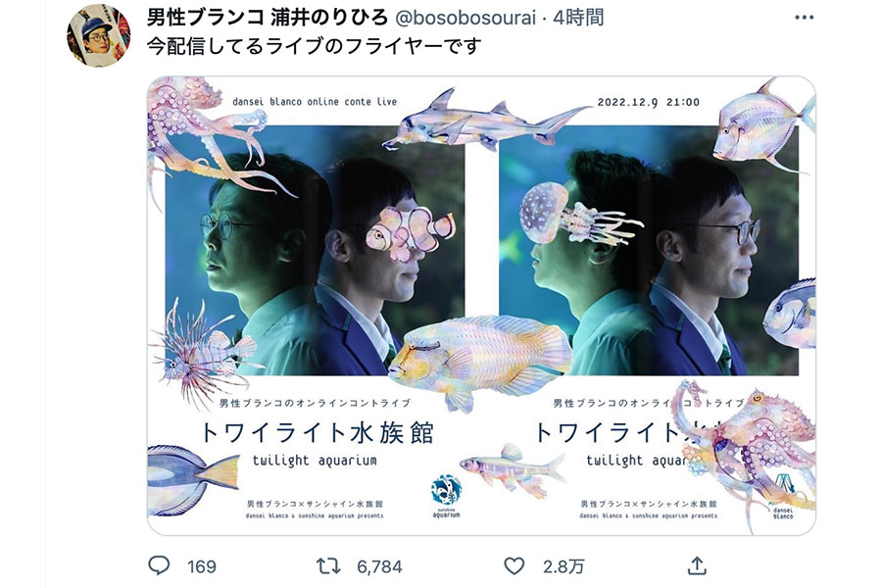The image size is (882, 588).
Task: Click the share upload icon
Action: pyautogui.click(x=697, y=565)
